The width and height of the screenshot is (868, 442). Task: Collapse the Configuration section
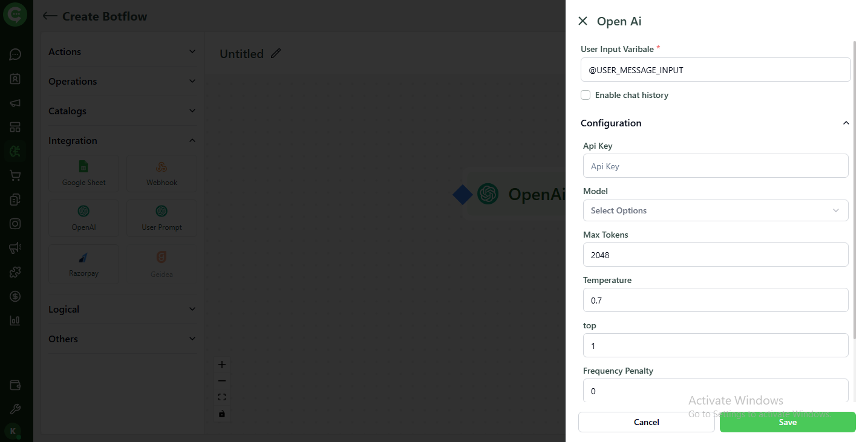click(846, 123)
